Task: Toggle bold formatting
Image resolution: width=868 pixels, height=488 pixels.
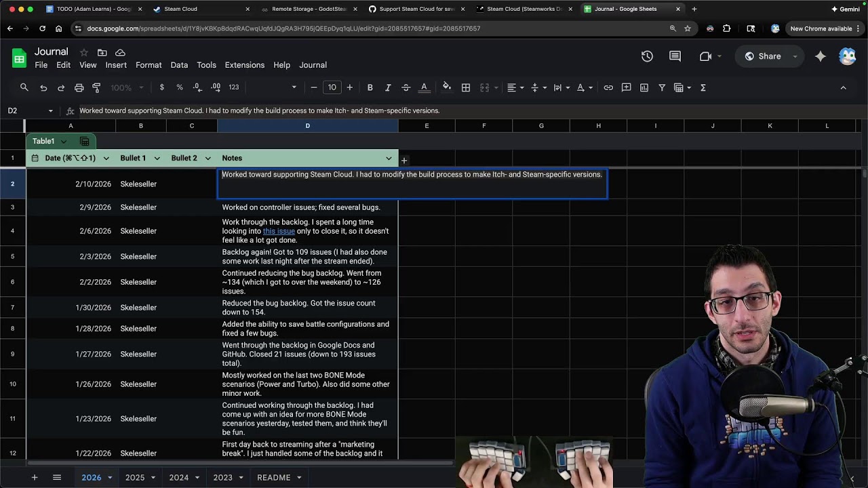Action: [x=370, y=87]
